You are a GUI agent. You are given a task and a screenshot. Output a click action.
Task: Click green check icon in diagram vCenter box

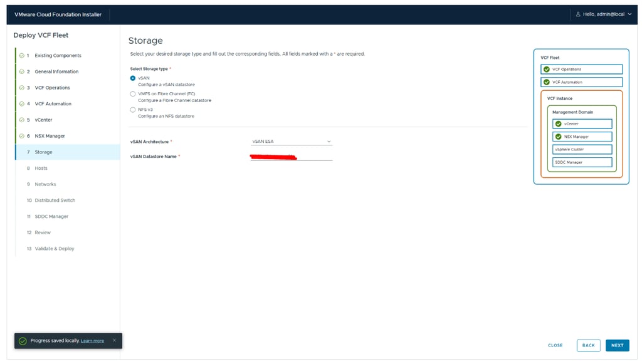(559, 124)
